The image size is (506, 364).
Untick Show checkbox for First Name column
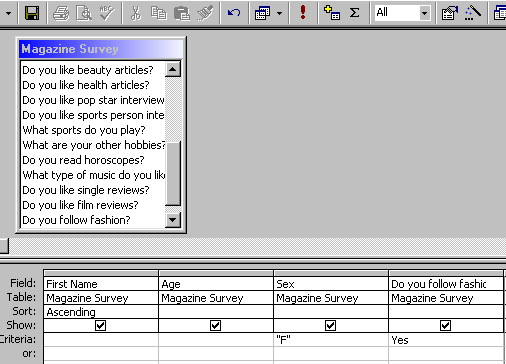pos(100,325)
